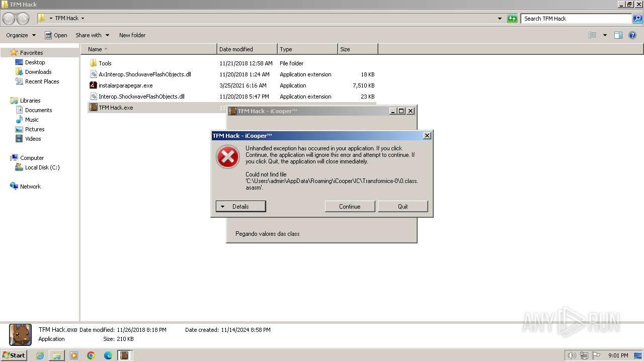The height and width of the screenshot is (362, 644).
Task: Open Favorites in the navigation pane
Action: click(31, 53)
